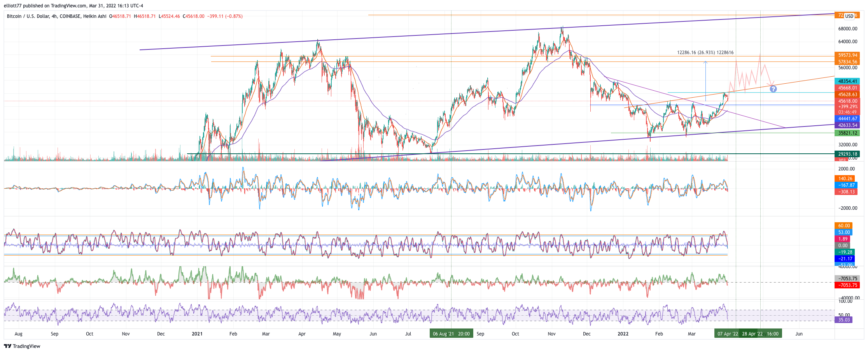Click the Aug label on time axis
The width and height of the screenshot is (868, 353).
pos(18,334)
